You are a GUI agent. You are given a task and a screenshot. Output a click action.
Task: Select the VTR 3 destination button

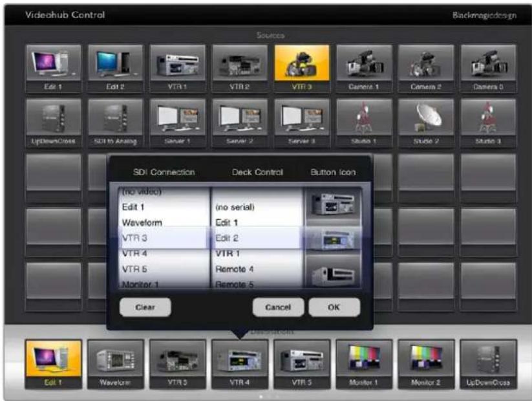(x=178, y=364)
